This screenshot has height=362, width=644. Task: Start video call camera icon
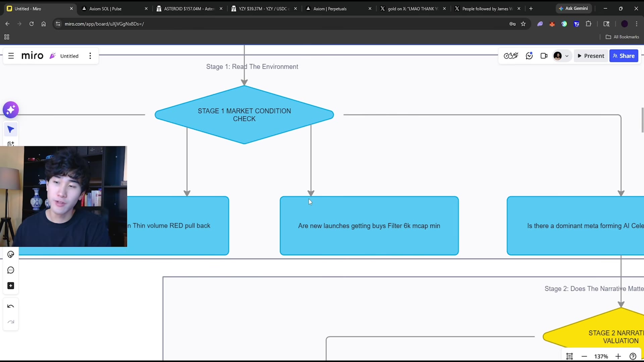coord(544,56)
